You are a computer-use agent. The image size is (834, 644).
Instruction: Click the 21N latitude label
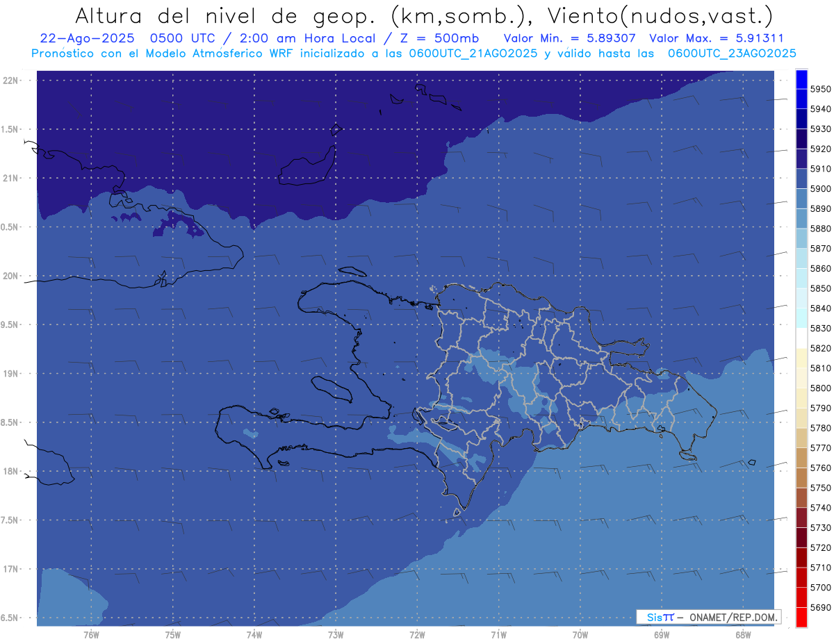tap(11, 179)
